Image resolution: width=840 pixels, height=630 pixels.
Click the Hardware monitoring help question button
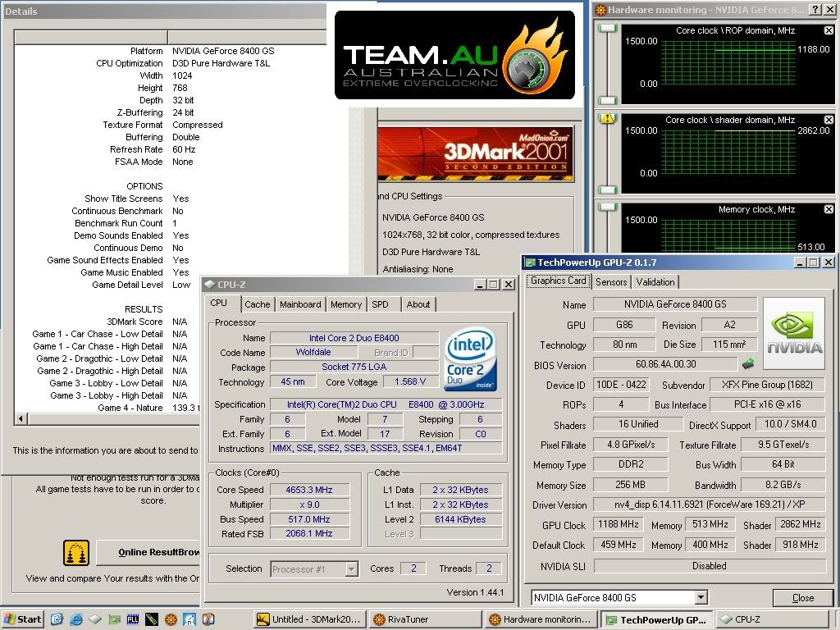click(x=815, y=9)
